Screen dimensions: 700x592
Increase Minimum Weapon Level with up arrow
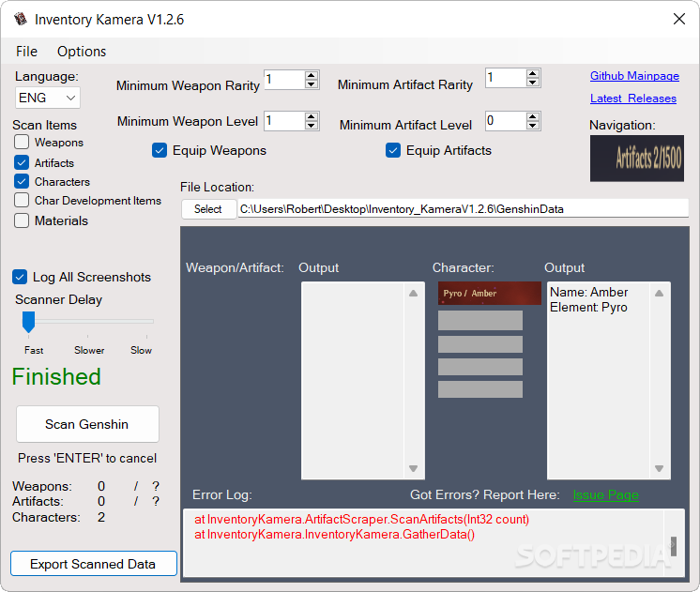pyautogui.click(x=312, y=116)
